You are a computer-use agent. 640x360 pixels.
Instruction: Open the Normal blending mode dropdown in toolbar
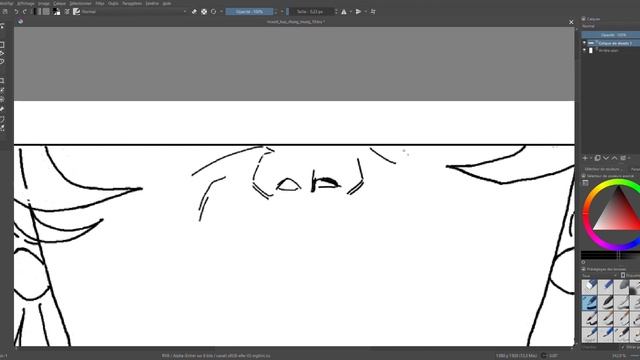coord(134,12)
